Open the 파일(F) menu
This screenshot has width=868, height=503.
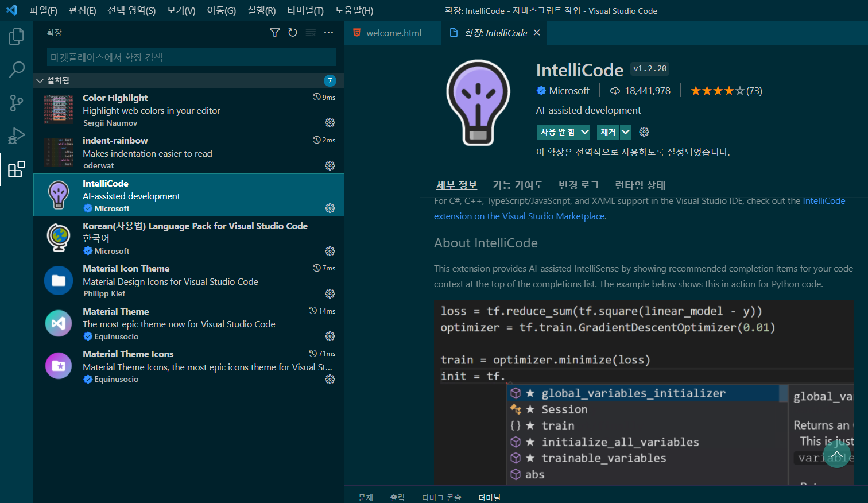pos(44,10)
